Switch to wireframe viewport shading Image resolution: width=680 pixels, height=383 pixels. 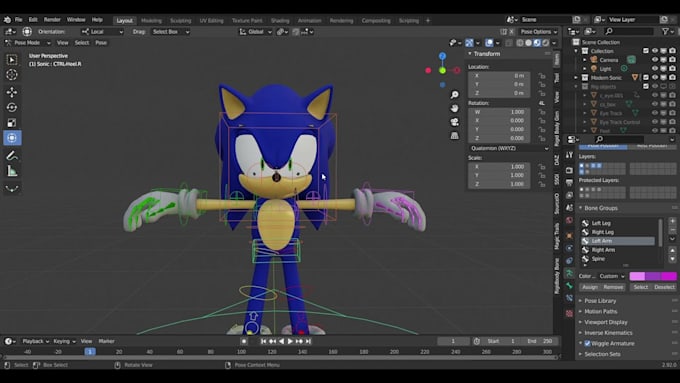[520, 43]
